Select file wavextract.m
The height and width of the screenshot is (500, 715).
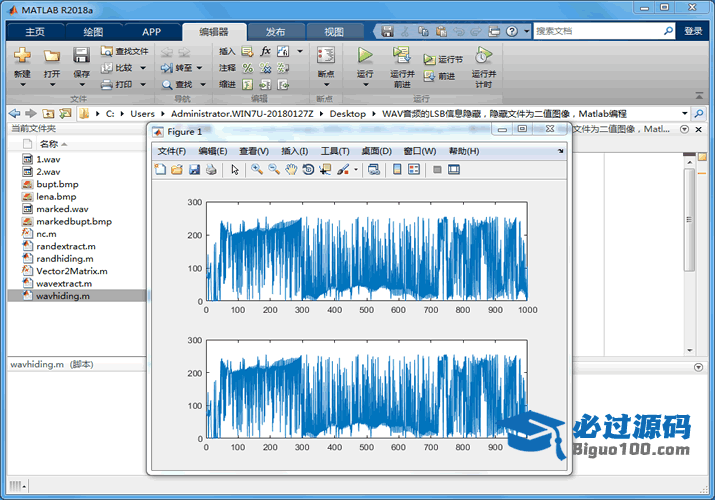(x=64, y=284)
